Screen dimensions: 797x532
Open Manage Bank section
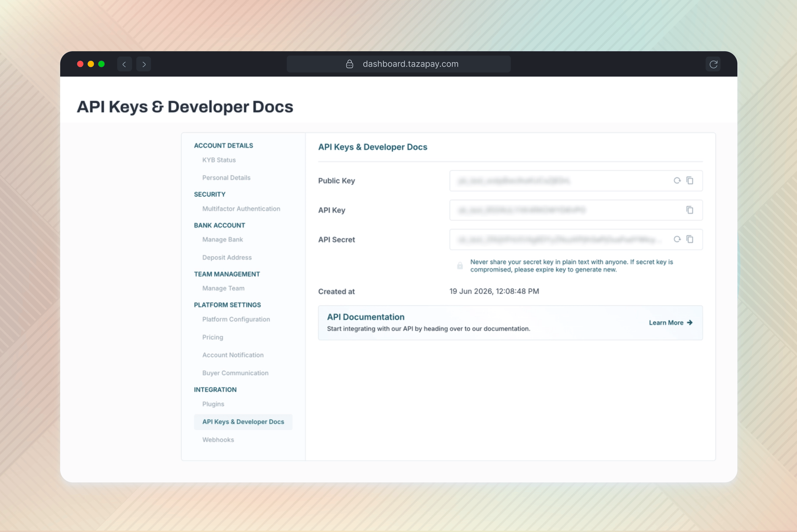pyautogui.click(x=222, y=240)
